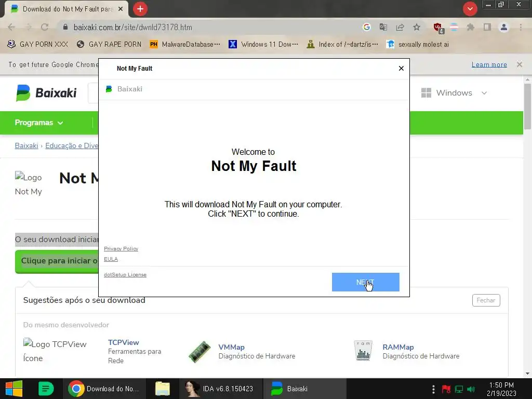Click the RAMMap icon
Image resolution: width=532 pixels, height=399 pixels.
point(363,351)
